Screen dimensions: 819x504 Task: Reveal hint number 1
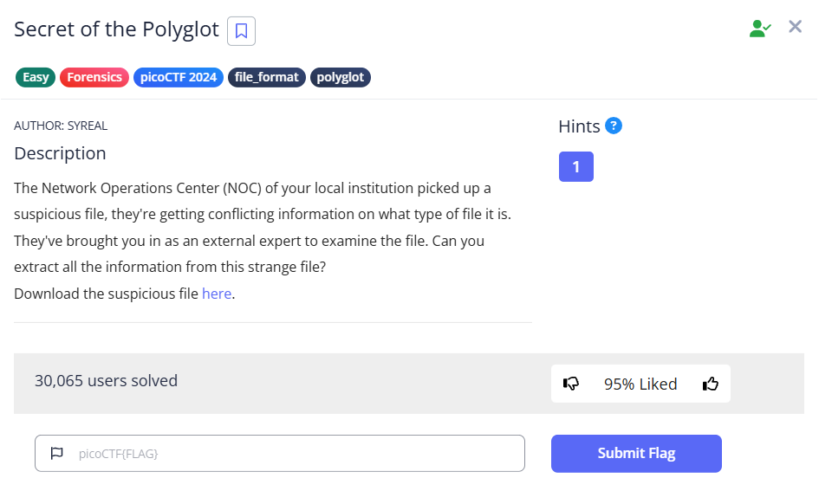[x=575, y=166]
